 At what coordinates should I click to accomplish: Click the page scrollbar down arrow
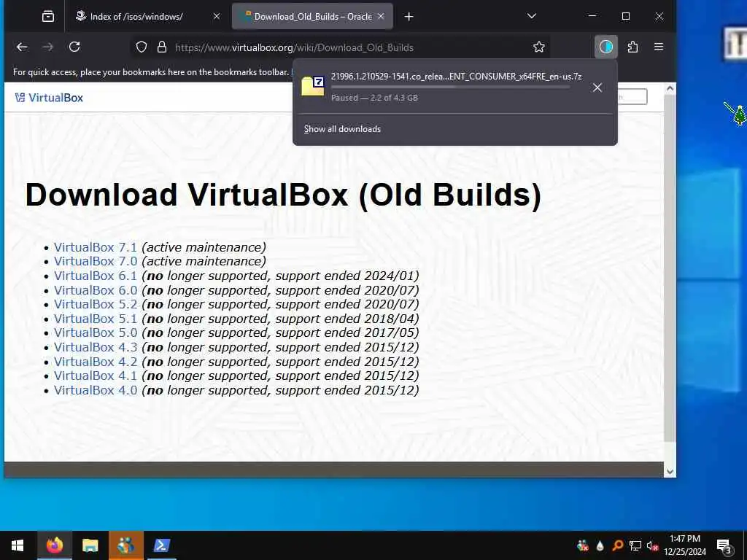pos(670,472)
